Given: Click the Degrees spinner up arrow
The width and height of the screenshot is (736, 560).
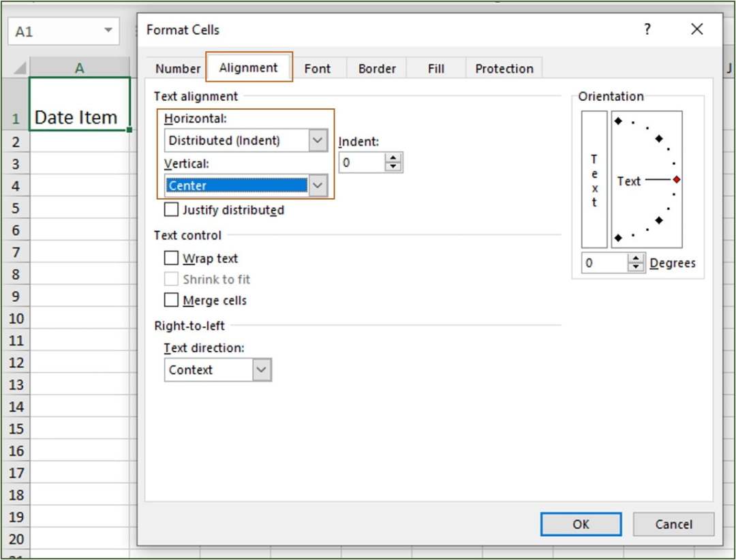Looking at the screenshot, I should pyautogui.click(x=637, y=259).
